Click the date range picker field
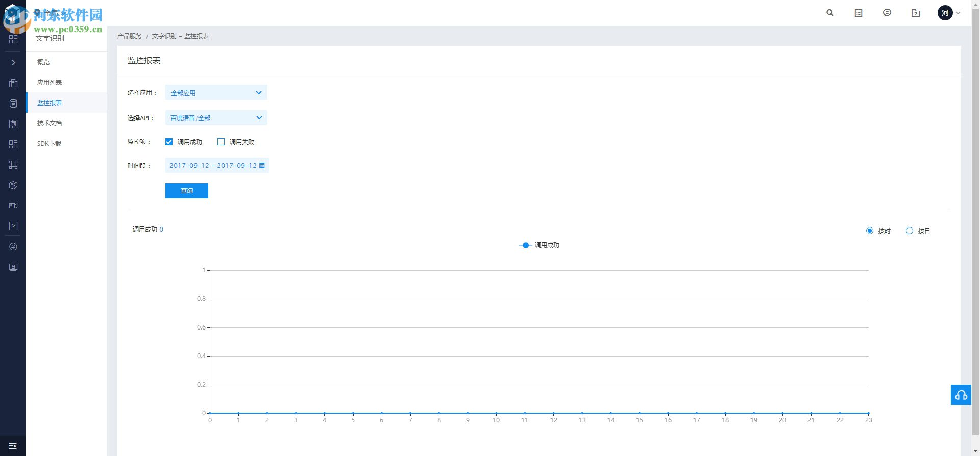 pyautogui.click(x=217, y=165)
